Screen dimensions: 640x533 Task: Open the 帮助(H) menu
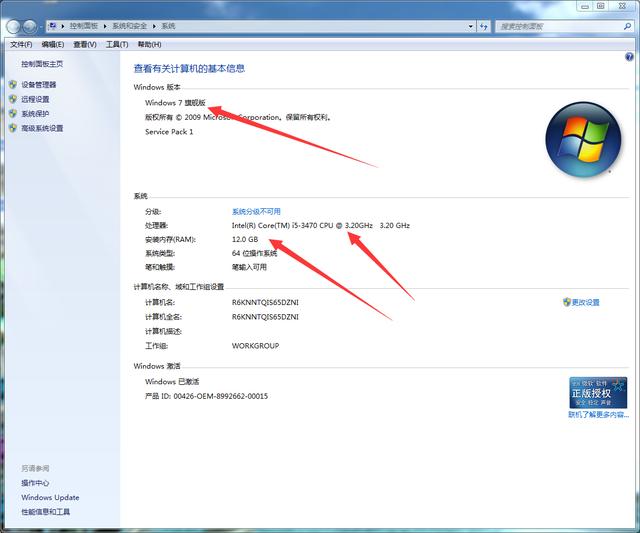(x=149, y=44)
